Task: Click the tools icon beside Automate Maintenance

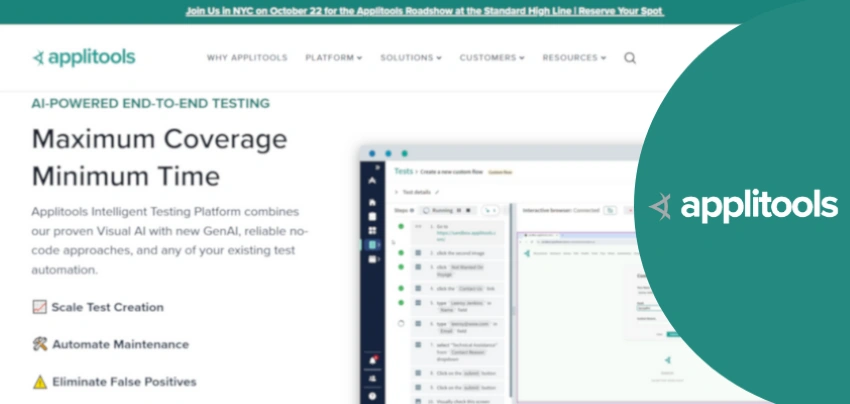Action: [40, 344]
